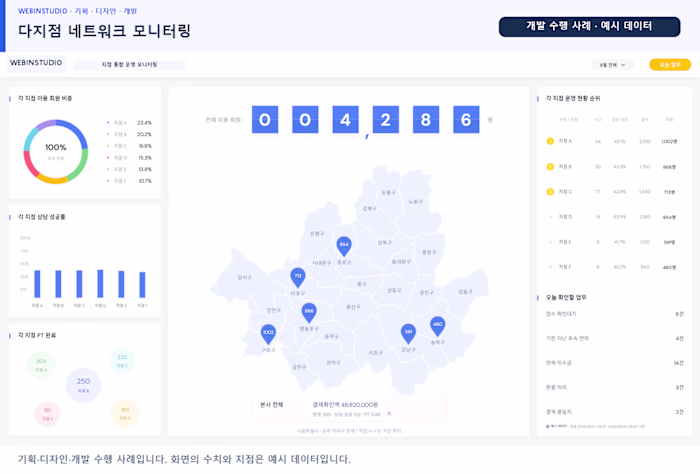Click the yellow rank 2 badge for 지점 B
Image resolution: width=700 pixels, height=474 pixels.
click(550, 166)
